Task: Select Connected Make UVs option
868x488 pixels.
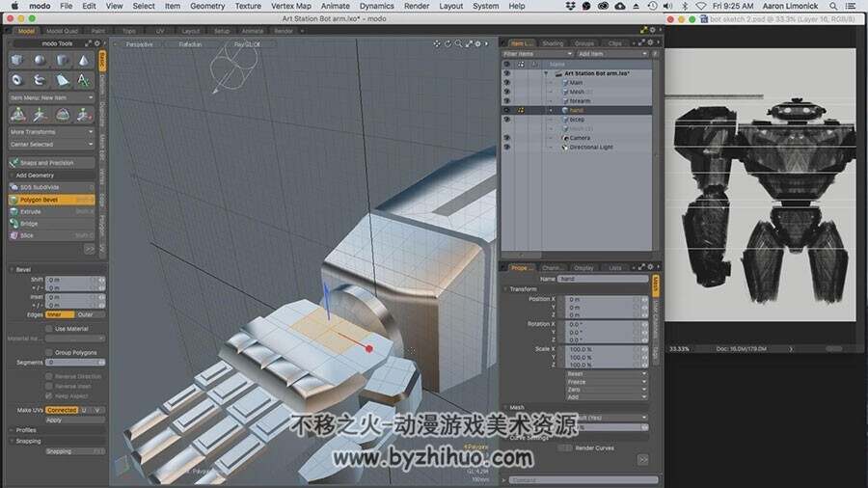Action: click(62, 410)
